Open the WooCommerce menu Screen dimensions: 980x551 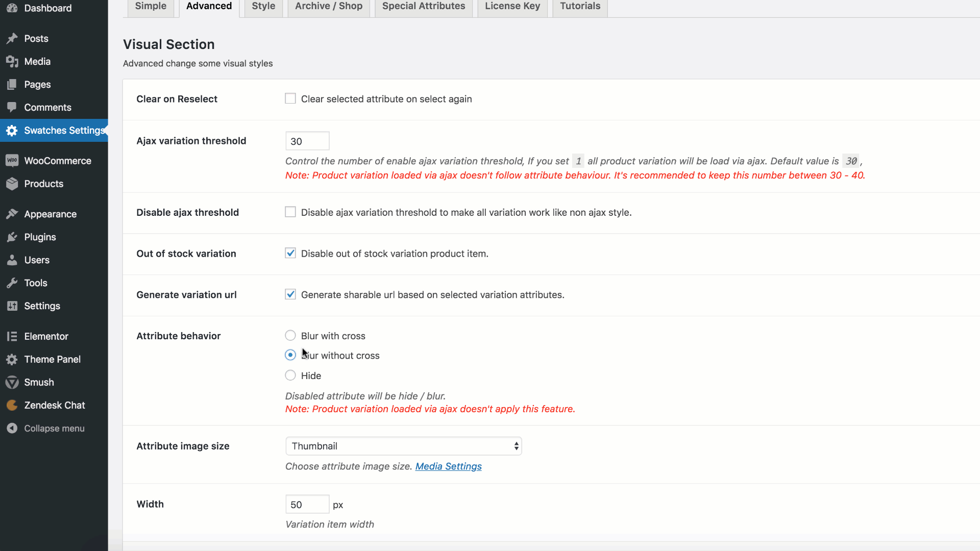[58, 160]
